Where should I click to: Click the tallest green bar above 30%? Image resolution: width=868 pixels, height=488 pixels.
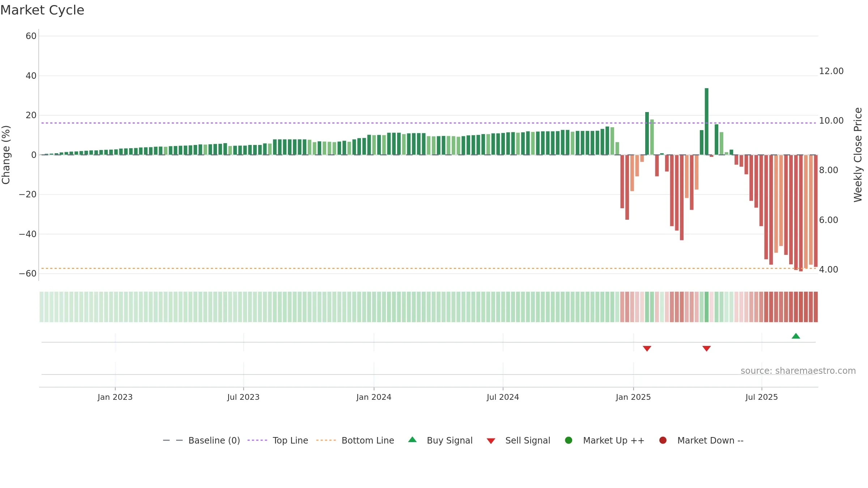pos(706,121)
